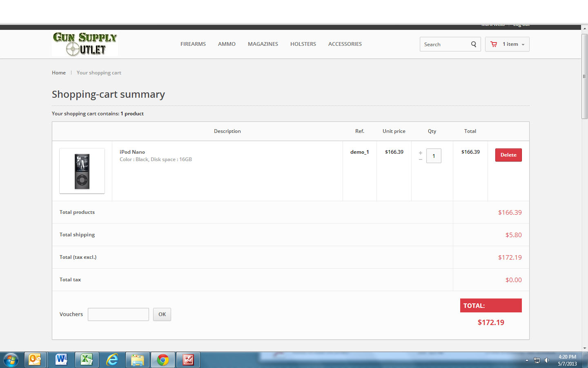The width and height of the screenshot is (588, 368).
Task: Open the HOLSTERS menu
Action: 303,44
